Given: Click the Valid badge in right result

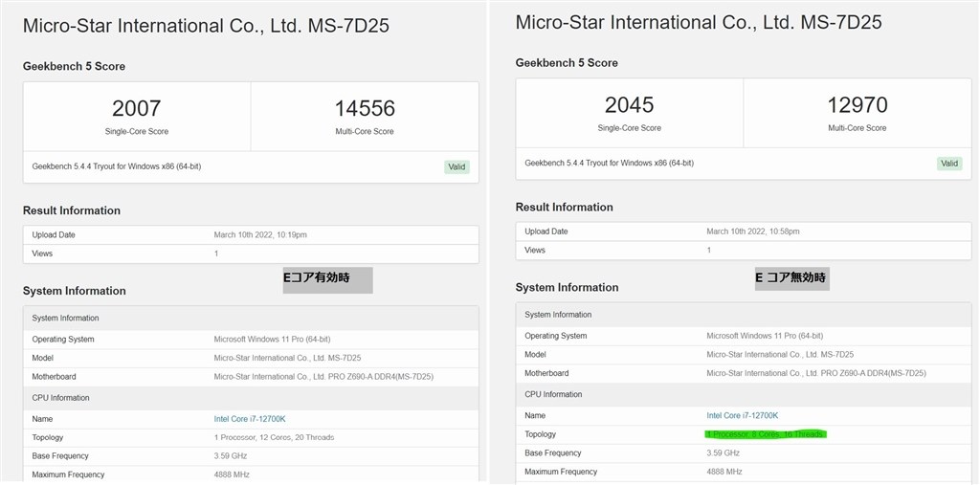Looking at the screenshot, I should (948, 164).
